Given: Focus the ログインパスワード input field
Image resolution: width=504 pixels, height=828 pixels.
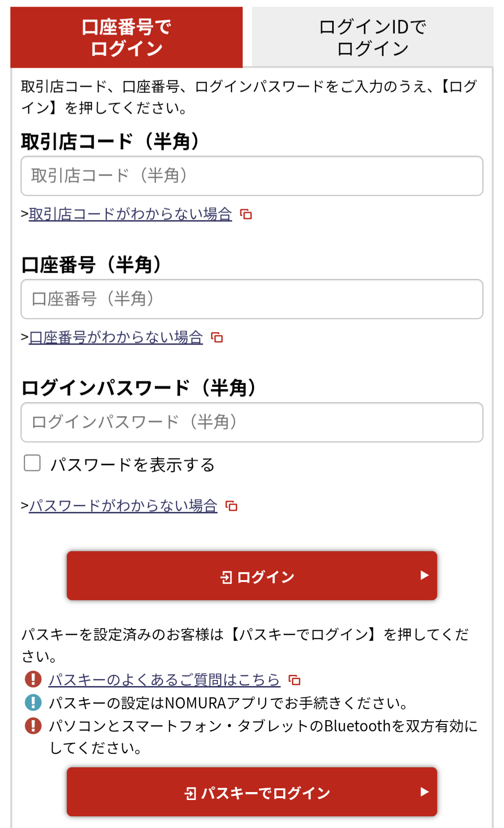Looking at the screenshot, I should pyautogui.click(x=252, y=422).
